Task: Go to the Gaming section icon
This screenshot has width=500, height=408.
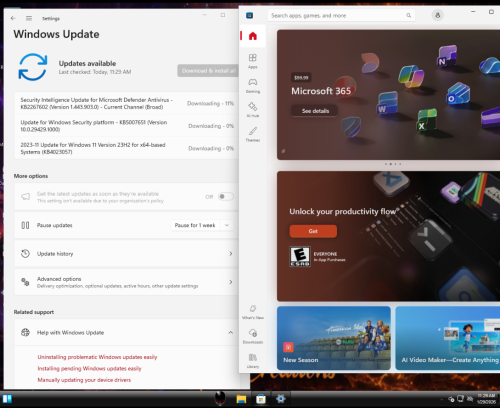Action: [x=253, y=85]
